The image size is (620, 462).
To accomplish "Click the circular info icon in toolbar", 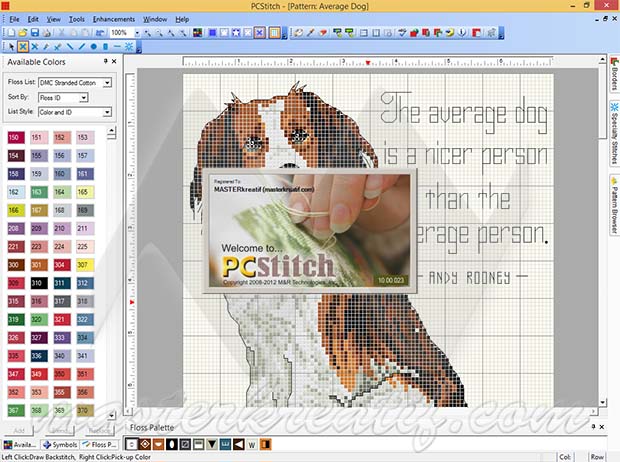I will click(461, 33).
